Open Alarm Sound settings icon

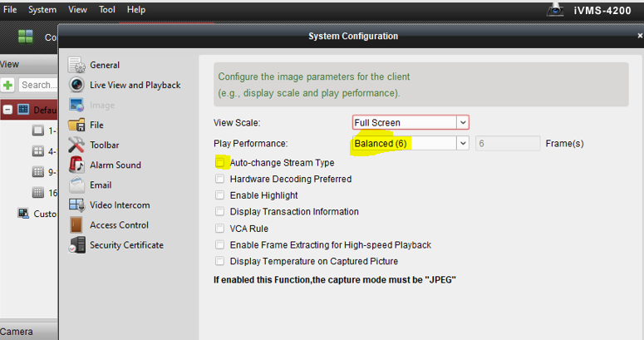[x=76, y=165]
